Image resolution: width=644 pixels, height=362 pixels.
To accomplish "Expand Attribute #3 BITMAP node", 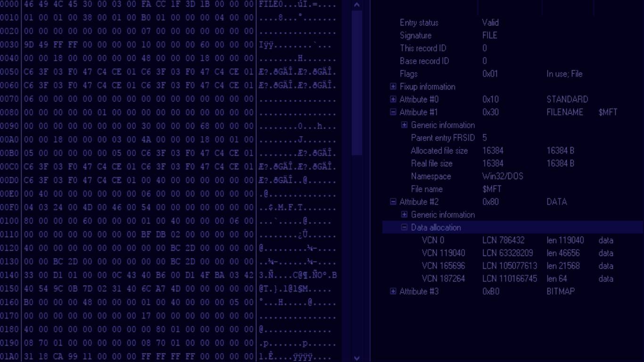I will tap(393, 291).
